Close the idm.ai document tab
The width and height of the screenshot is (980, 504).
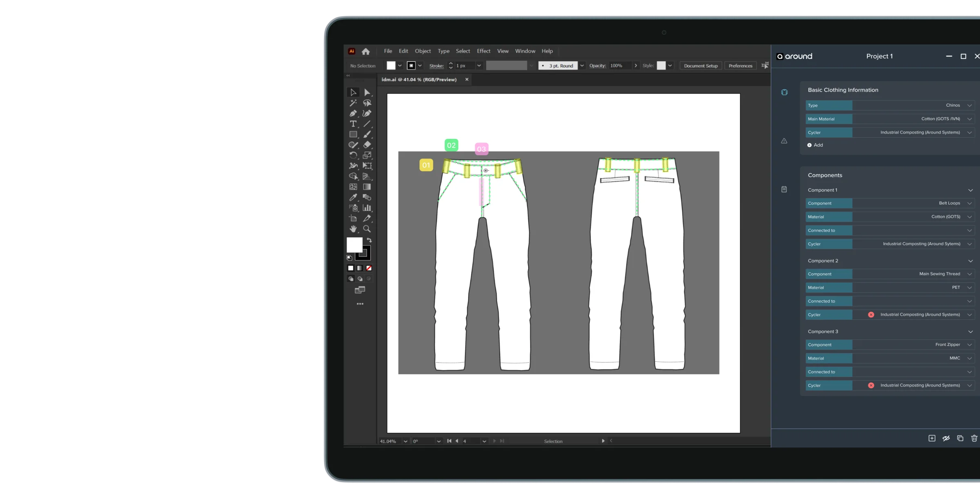(467, 79)
